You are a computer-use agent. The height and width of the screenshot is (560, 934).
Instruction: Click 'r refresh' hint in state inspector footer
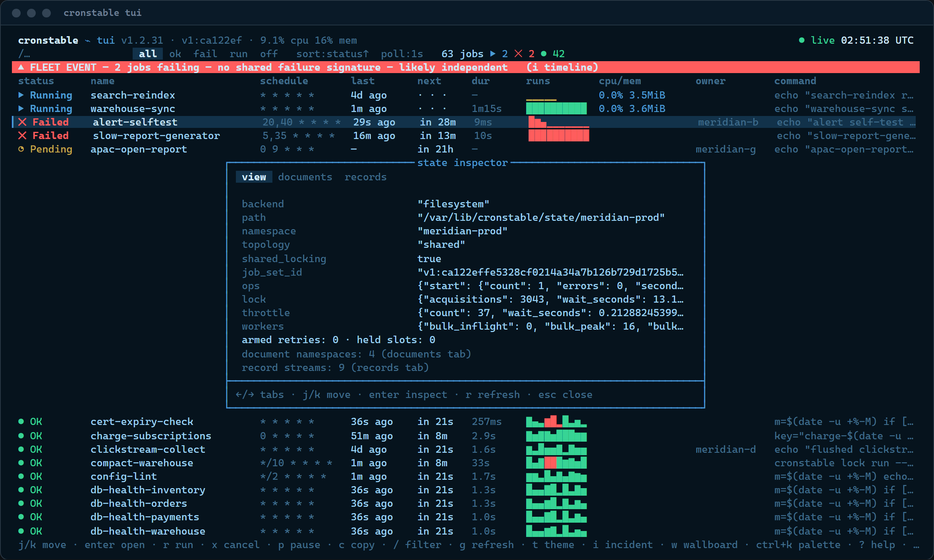[x=492, y=394]
